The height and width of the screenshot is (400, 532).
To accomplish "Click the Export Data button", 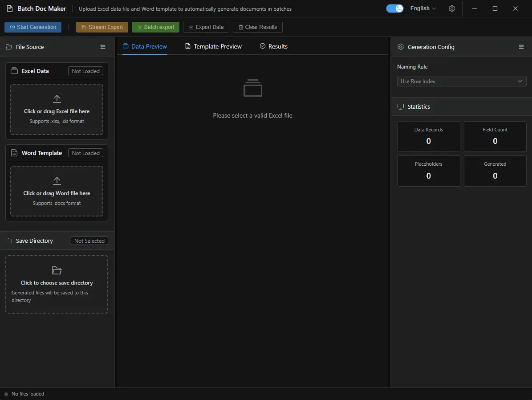I will pos(206,27).
